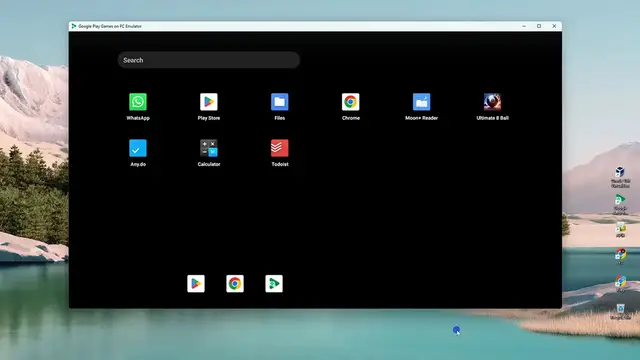Open Google Play Games from the bottom dock
The image size is (640, 360).
tap(274, 284)
